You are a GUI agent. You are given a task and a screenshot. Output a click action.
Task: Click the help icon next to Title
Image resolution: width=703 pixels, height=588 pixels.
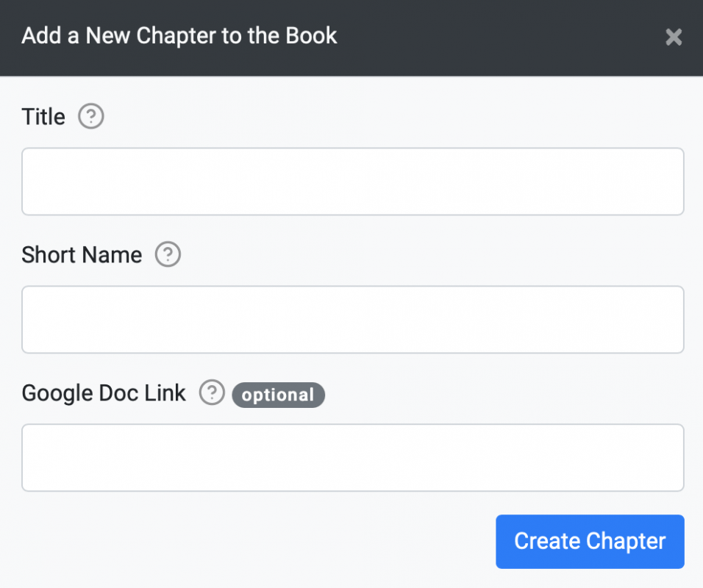(x=91, y=117)
